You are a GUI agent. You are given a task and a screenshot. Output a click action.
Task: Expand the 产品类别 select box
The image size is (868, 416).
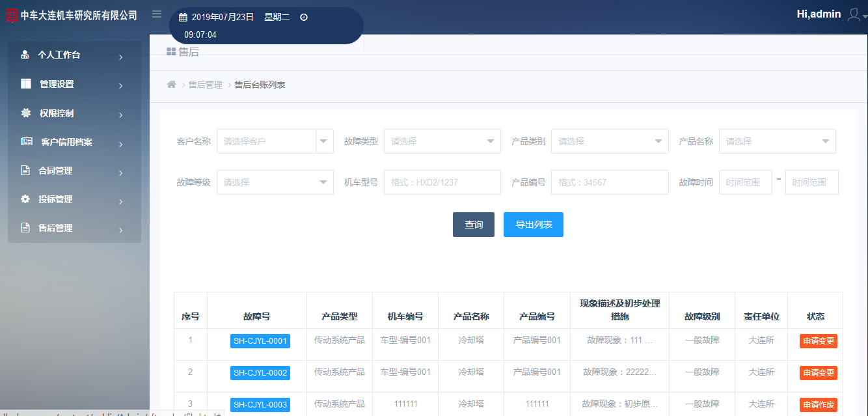tap(609, 141)
